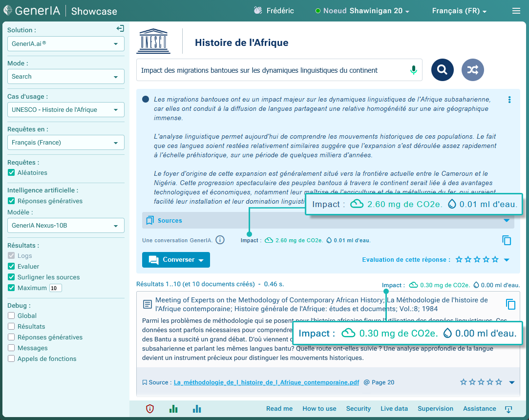Disable the Evaluer checkbox
This screenshot has width=529, height=420.
(x=11, y=267)
